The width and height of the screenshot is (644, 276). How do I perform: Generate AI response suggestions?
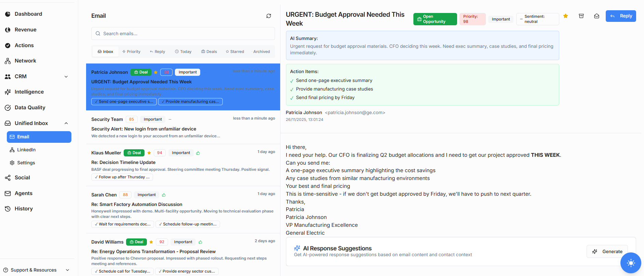(x=607, y=251)
